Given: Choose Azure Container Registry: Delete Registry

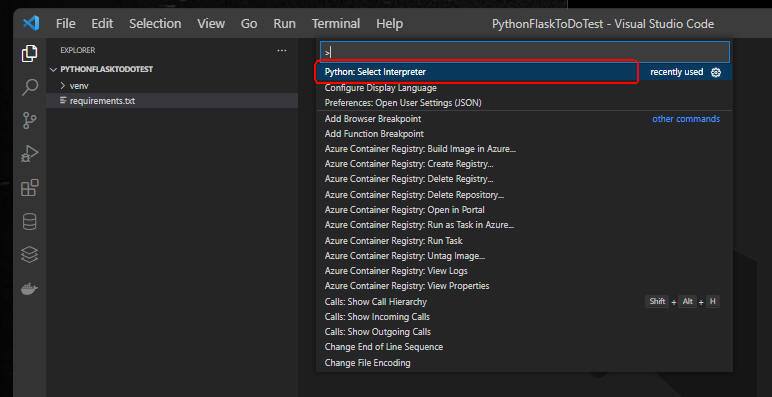Looking at the screenshot, I should (524, 179).
